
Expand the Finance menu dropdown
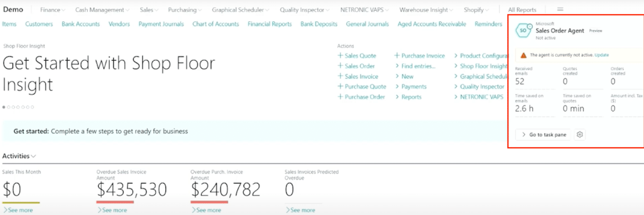tap(52, 10)
